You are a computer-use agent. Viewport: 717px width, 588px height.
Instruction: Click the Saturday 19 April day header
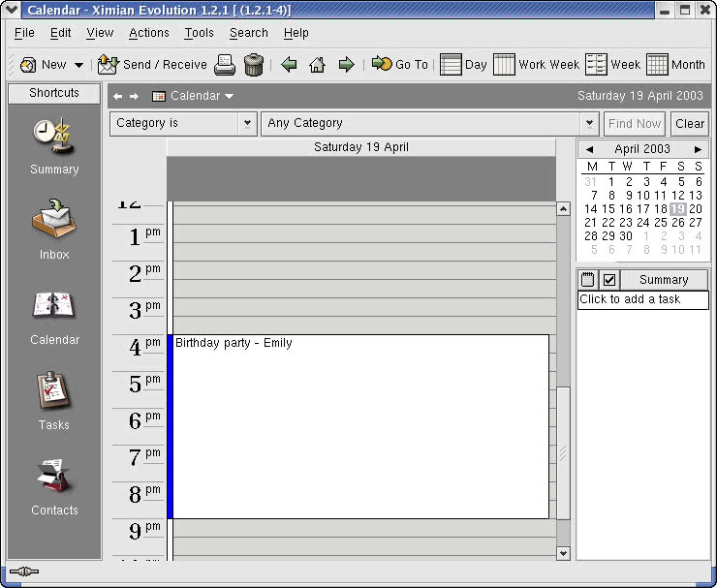click(x=361, y=147)
